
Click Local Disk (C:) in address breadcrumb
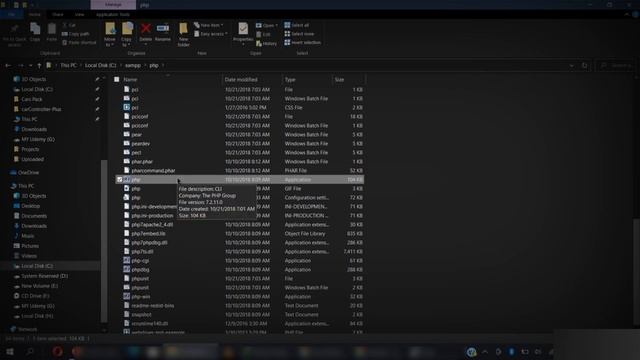tap(100, 65)
